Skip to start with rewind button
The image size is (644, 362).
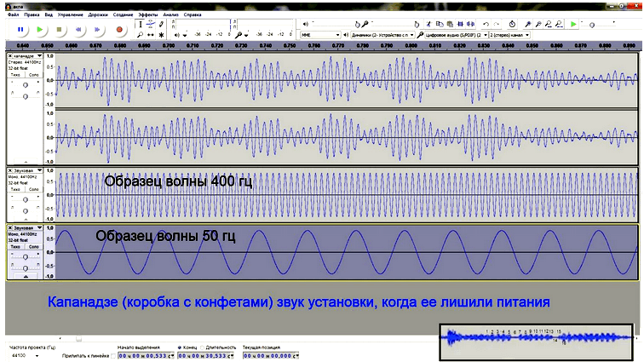click(79, 29)
